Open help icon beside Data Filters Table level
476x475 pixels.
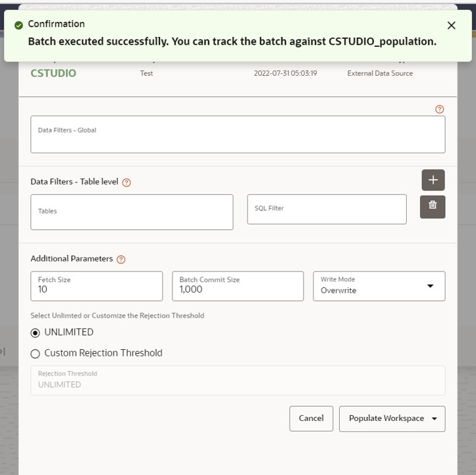[126, 182]
